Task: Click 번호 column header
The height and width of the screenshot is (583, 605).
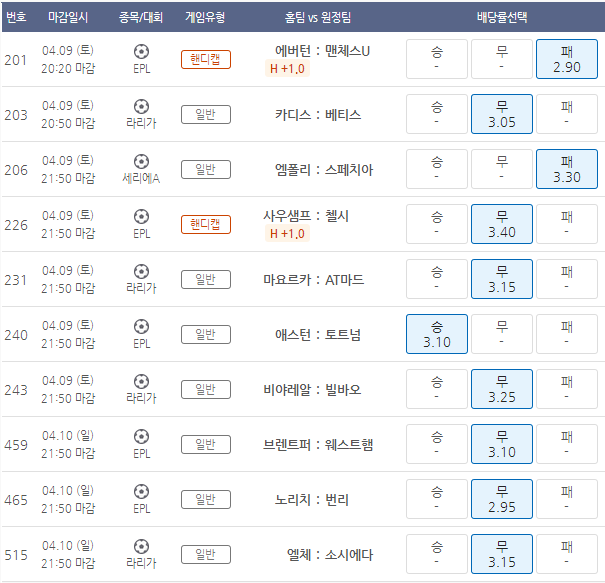Action: coord(17,17)
